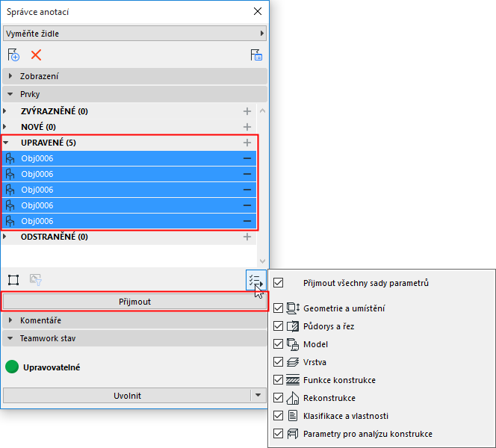Image resolution: width=496 pixels, height=448 pixels.
Task: Open the accept parameter sets options icon
Action: coord(255,280)
